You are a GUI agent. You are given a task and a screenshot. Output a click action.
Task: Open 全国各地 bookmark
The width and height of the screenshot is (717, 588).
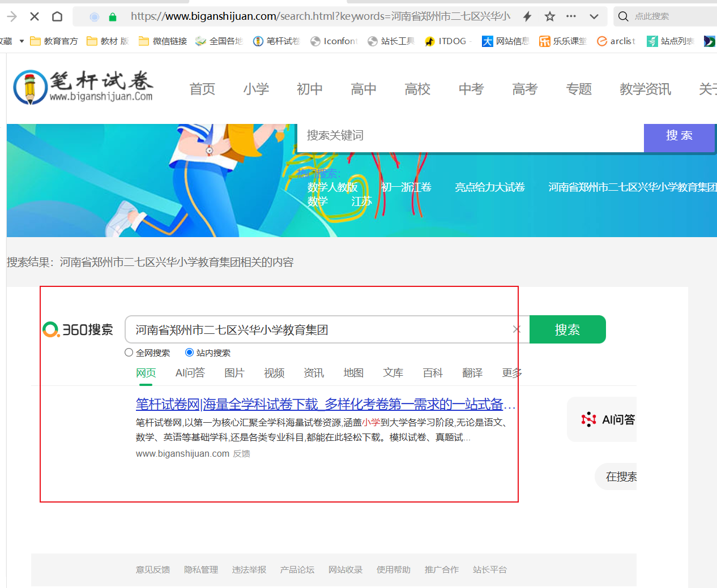coord(219,41)
